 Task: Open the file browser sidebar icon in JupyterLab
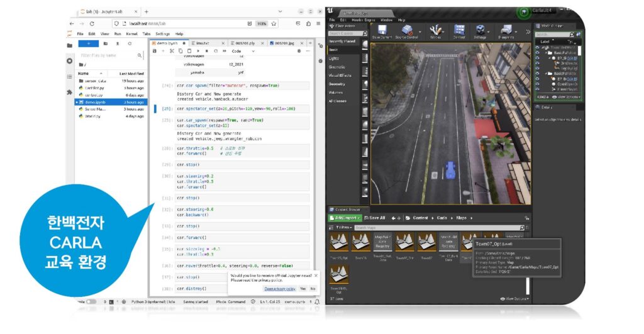(69, 45)
